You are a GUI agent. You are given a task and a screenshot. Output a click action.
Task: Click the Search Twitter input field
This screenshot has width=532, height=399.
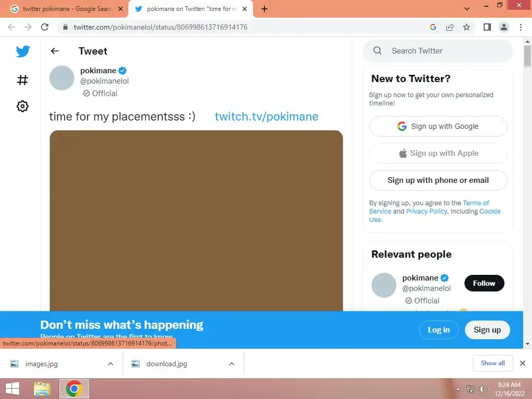coord(437,51)
